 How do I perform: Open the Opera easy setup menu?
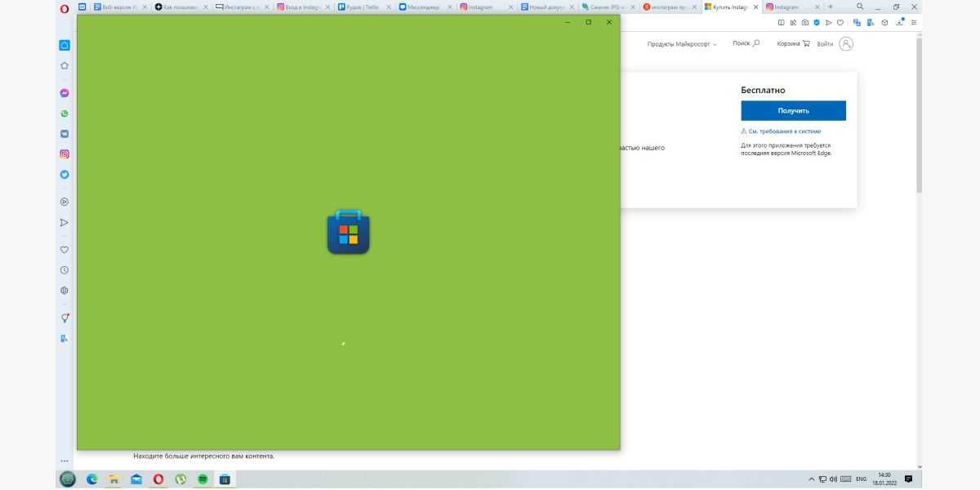[x=914, y=23]
